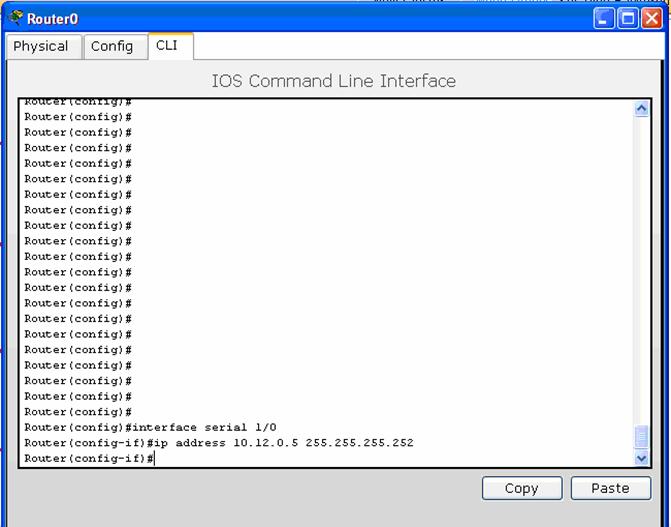Select the CLI tab
The height and width of the screenshot is (527, 671).
point(167,45)
